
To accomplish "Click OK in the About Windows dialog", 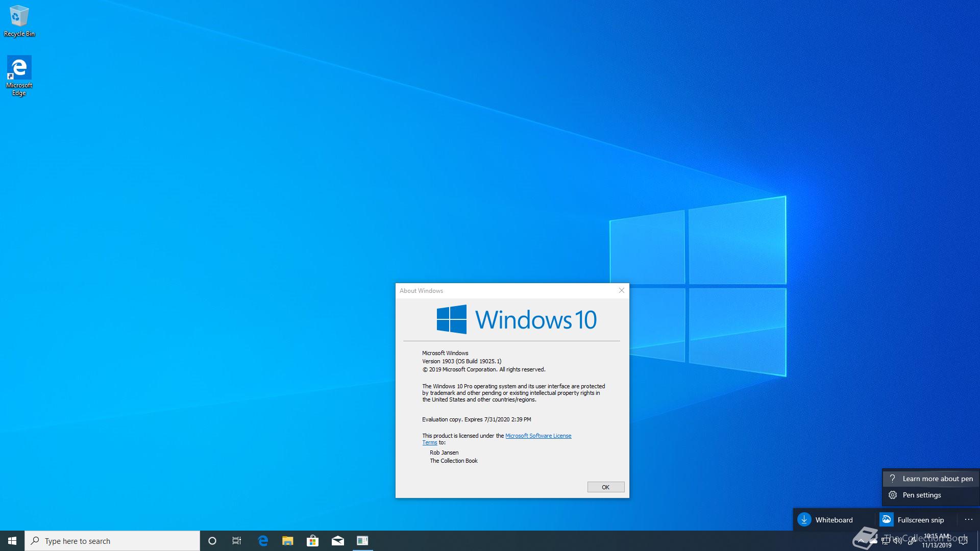I will click(606, 487).
